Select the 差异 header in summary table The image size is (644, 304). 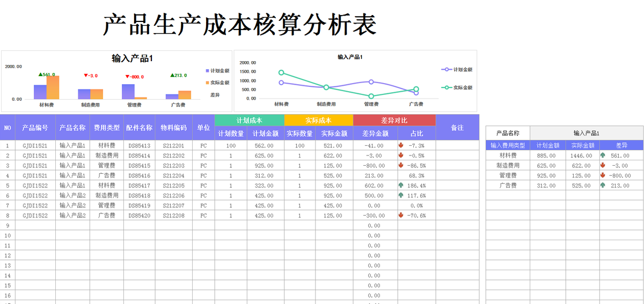click(621, 145)
